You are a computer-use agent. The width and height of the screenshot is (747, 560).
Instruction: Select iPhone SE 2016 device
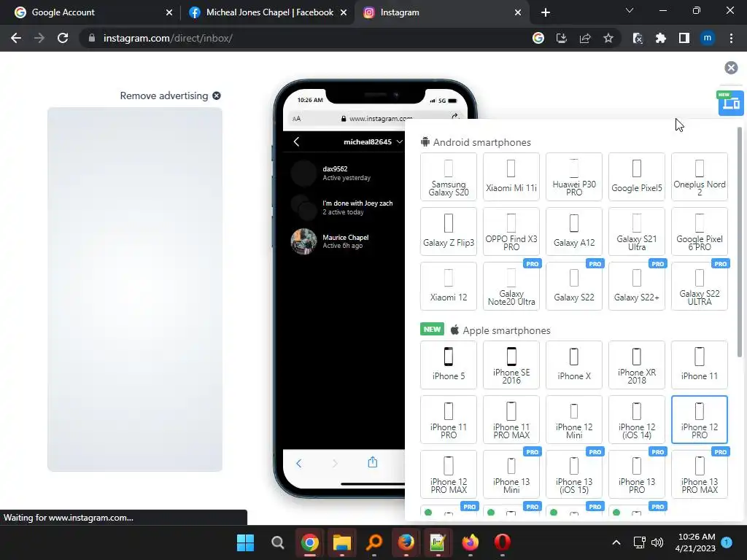point(511,365)
